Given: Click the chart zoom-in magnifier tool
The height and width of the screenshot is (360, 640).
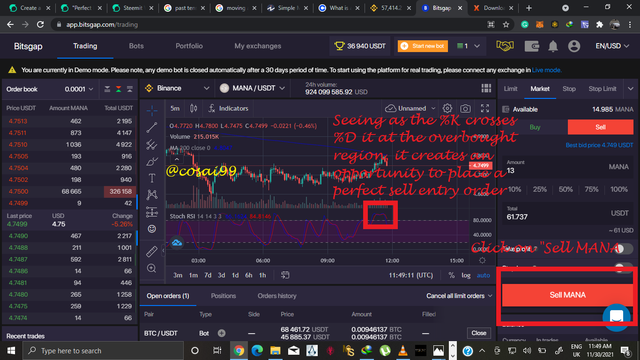Looking at the screenshot, I should coord(152,268).
